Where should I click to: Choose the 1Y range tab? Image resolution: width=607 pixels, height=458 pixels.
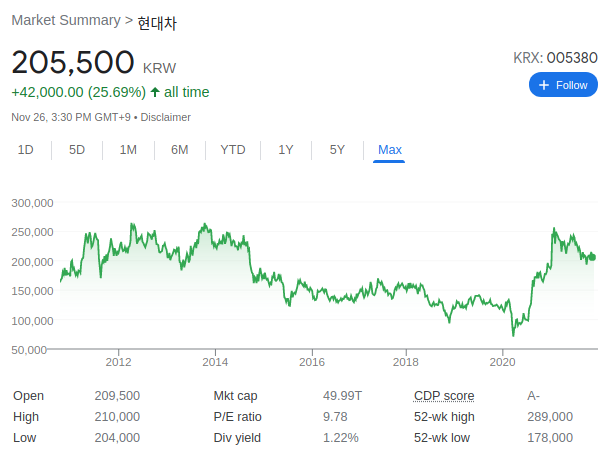coord(286,149)
